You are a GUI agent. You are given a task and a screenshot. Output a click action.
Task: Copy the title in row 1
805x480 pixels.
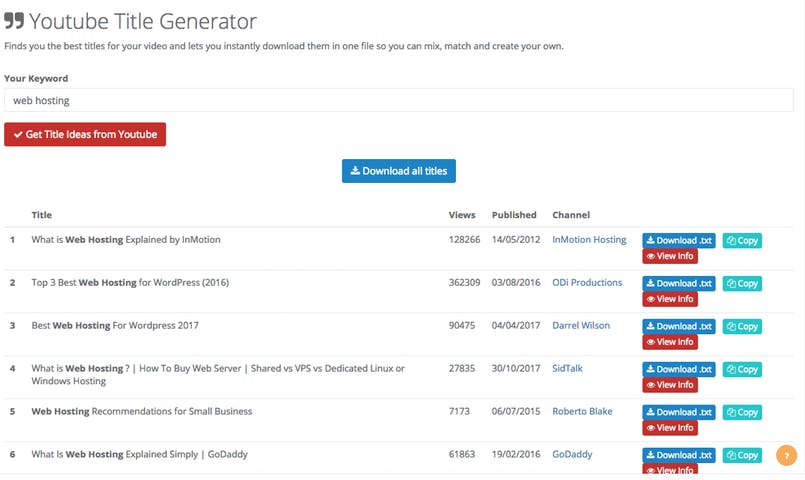[x=742, y=241]
